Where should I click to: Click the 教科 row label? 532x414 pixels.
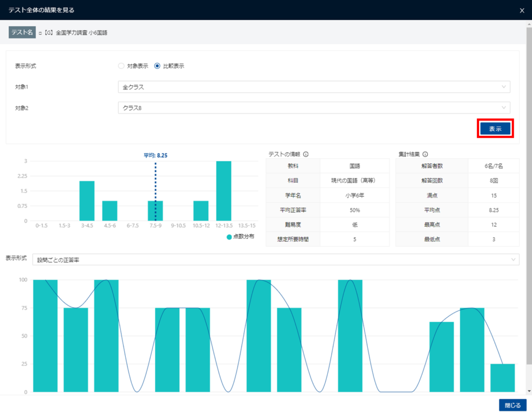click(x=293, y=166)
